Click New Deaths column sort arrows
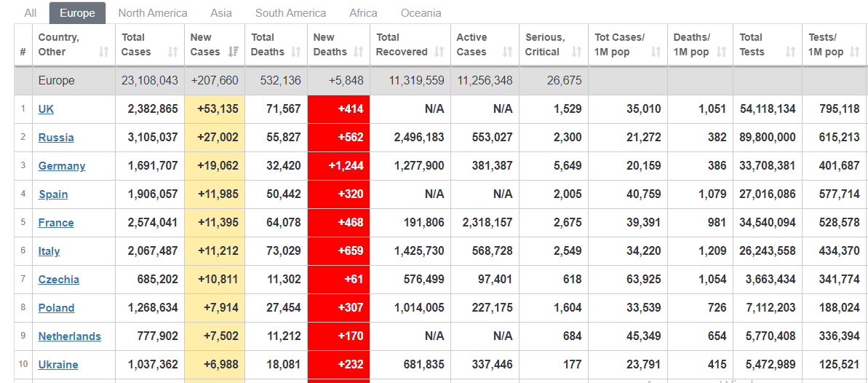Screen dimensions: 868x383 [x=359, y=52]
